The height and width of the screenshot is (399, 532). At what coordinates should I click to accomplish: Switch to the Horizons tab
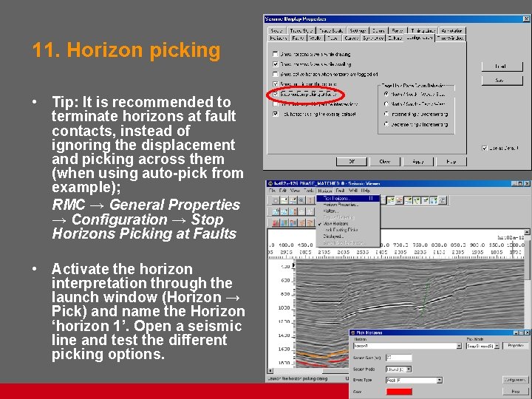279,38
